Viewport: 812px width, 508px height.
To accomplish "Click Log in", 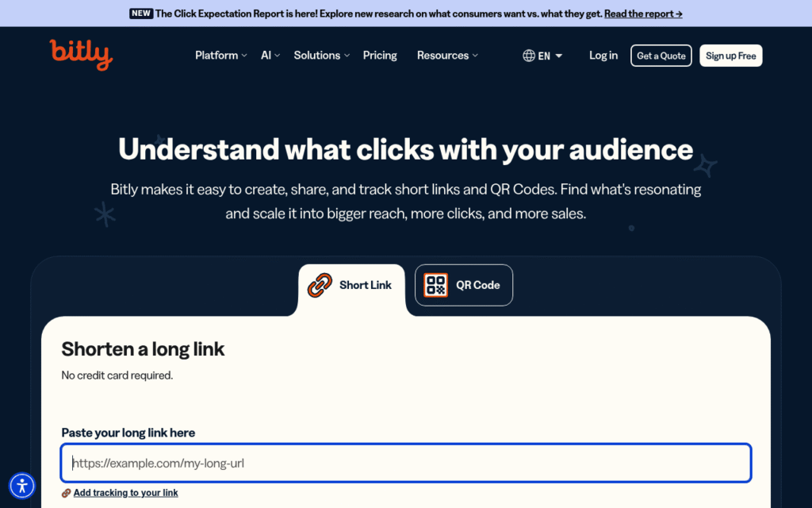I will pos(603,56).
